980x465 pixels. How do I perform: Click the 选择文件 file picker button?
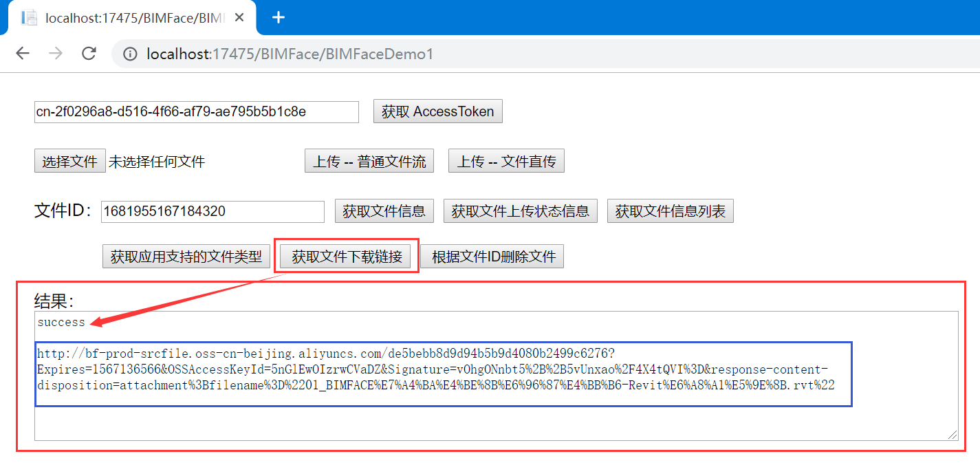pyautogui.click(x=69, y=160)
